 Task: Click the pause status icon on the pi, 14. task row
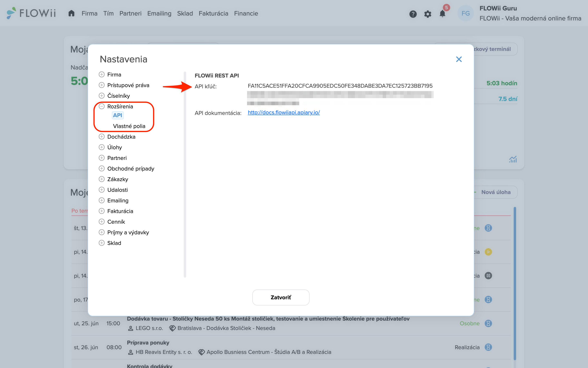tap(488, 276)
